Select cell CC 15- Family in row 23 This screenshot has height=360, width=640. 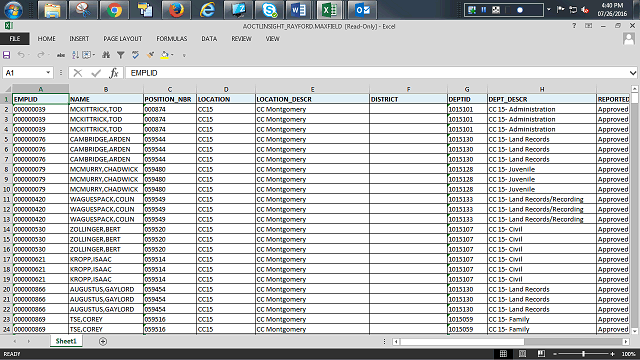pos(542,319)
